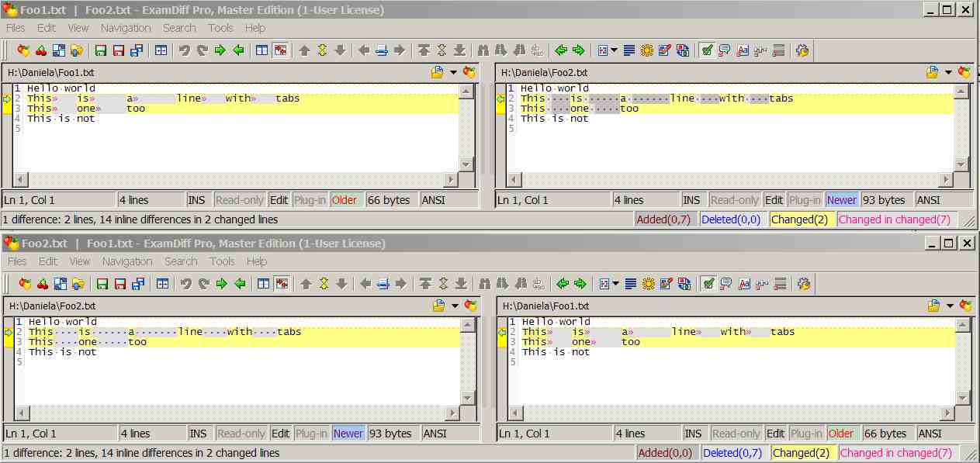Toggle pressed differences-only button in bottom window toolbar
The height and width of the screenshot is (463, 980).
click(x=282, y=284)
